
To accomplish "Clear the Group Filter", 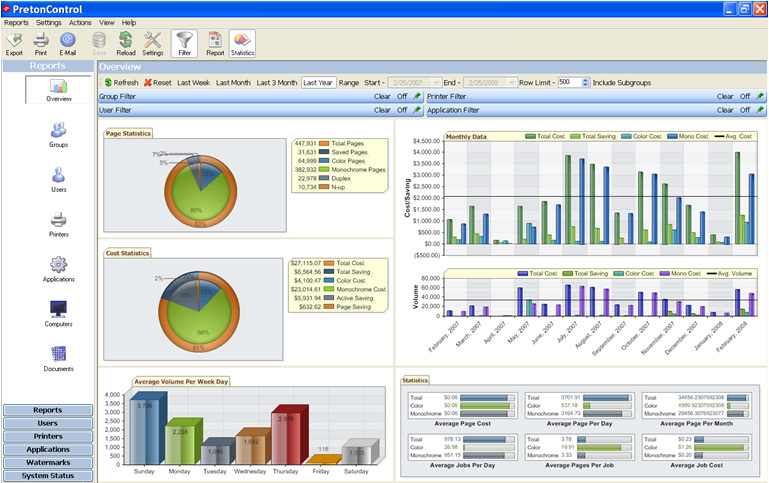I will tap(382, 96).
